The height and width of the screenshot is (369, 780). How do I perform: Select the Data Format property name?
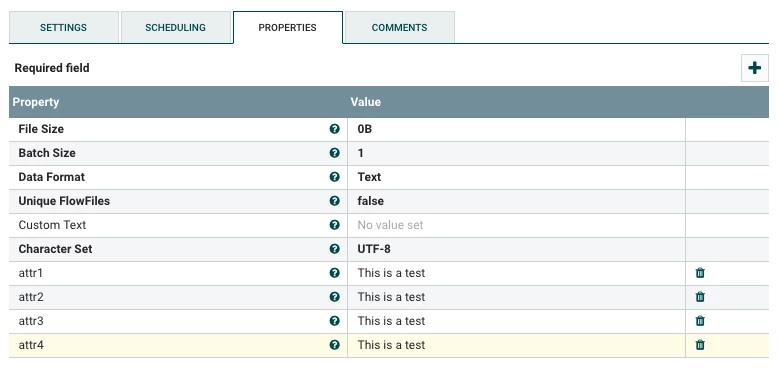[x=52, y=177]
